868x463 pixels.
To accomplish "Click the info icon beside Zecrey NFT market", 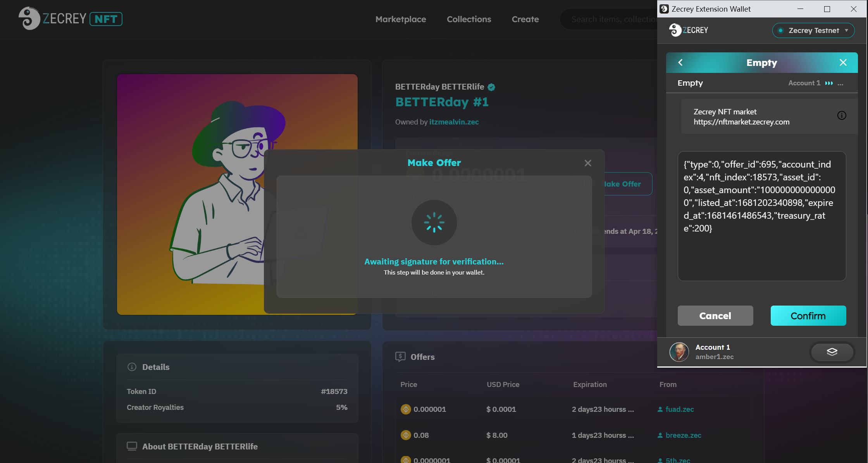I will tap(842, 116).
